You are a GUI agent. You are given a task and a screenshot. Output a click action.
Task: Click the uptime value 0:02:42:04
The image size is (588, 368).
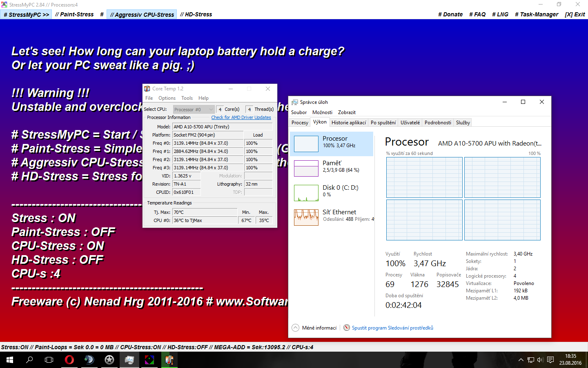pyautogui.click(x=403, y=305)
